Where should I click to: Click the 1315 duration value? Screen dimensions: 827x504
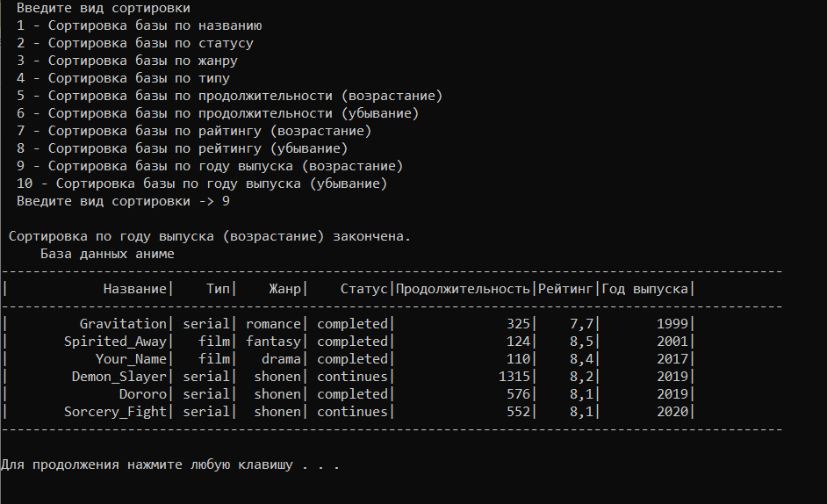click(514, 377)
